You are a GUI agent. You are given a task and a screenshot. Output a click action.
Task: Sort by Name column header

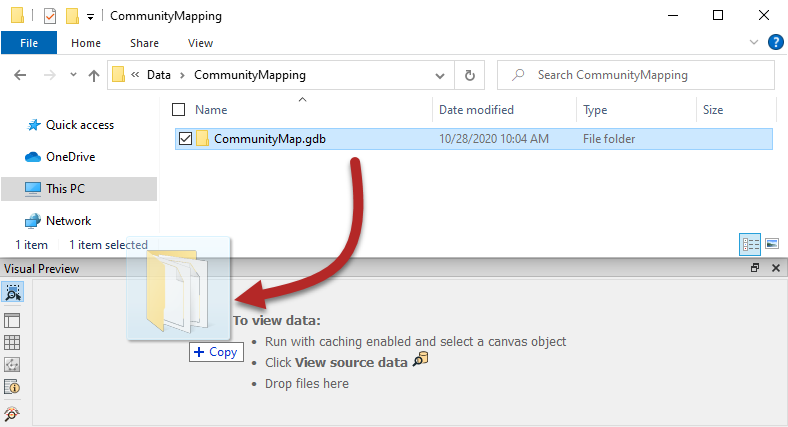coord(211,110)
